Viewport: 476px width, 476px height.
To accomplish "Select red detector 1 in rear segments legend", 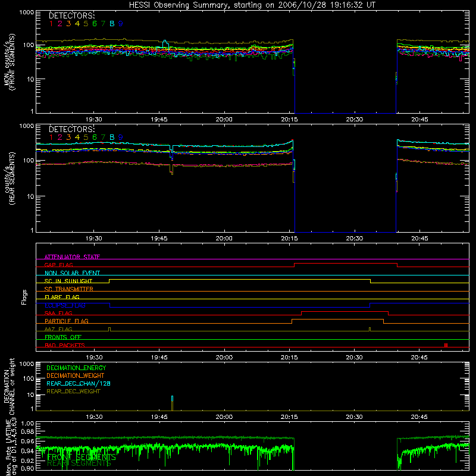I will pyautogui.click(x=51, y=137).
